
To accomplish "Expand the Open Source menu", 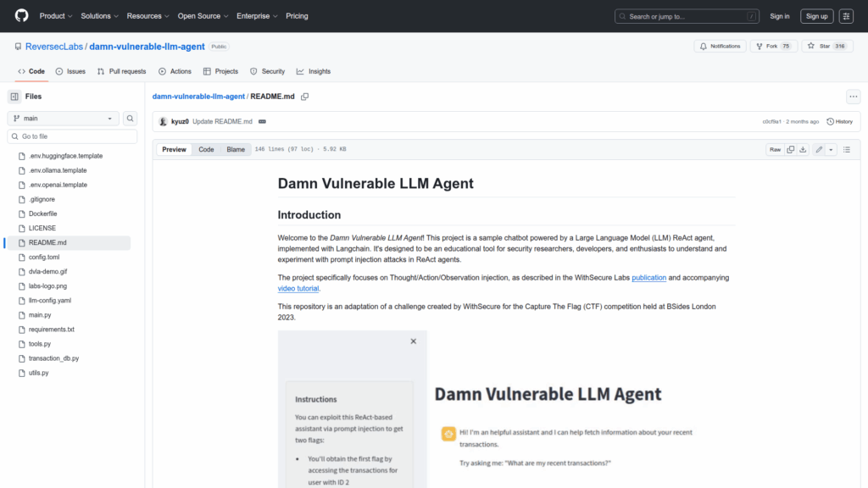I will click(x=203, y=16).
